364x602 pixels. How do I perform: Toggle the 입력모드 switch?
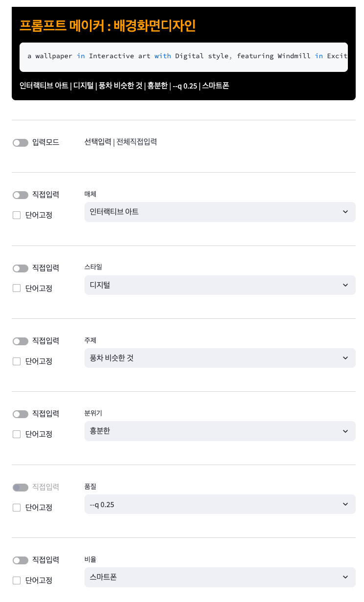[x=21, y=143]
